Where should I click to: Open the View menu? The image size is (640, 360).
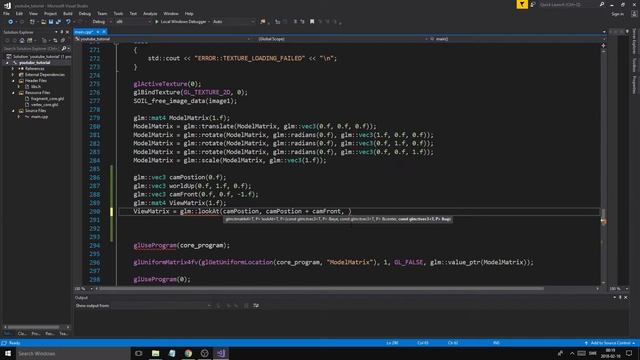(x=33, y=13)
